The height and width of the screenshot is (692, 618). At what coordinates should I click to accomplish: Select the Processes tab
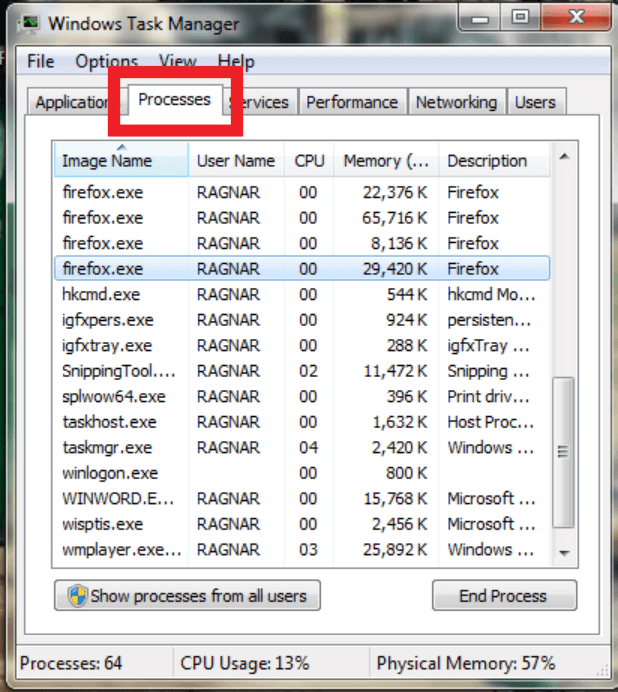[x=175, y=100]
